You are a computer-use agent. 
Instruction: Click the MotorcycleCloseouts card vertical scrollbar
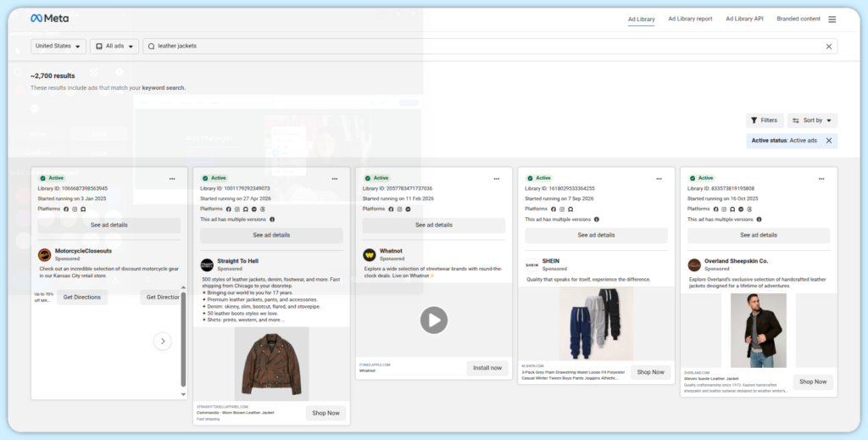(x=183, y=339)
